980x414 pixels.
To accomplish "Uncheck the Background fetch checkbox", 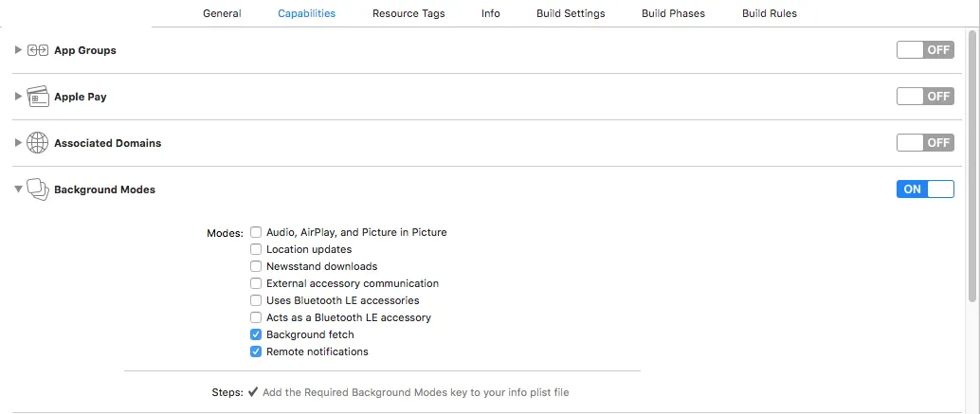I will point(256,334).
